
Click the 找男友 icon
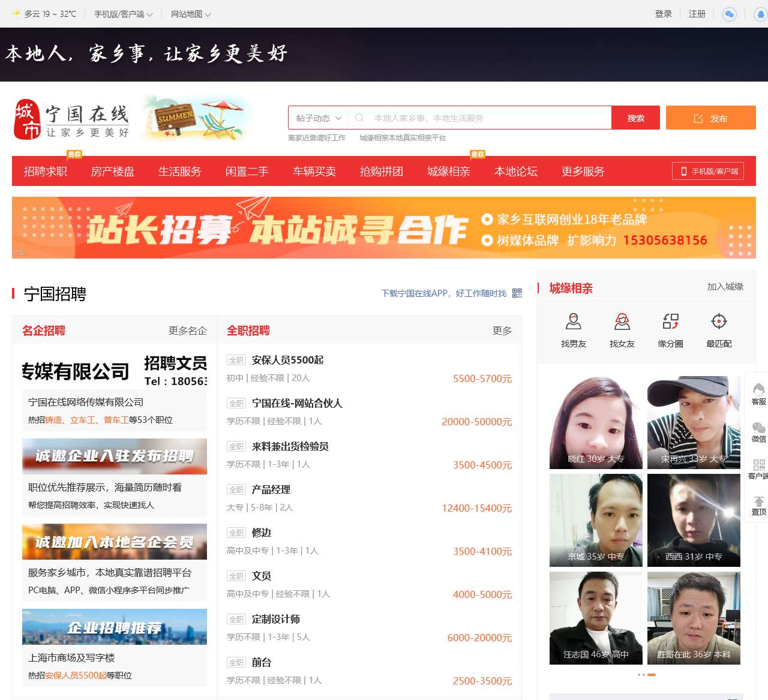click(573, 322)
